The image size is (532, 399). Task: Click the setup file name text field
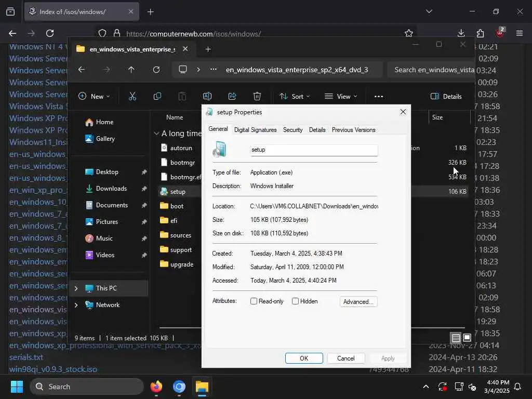[313, 150]
